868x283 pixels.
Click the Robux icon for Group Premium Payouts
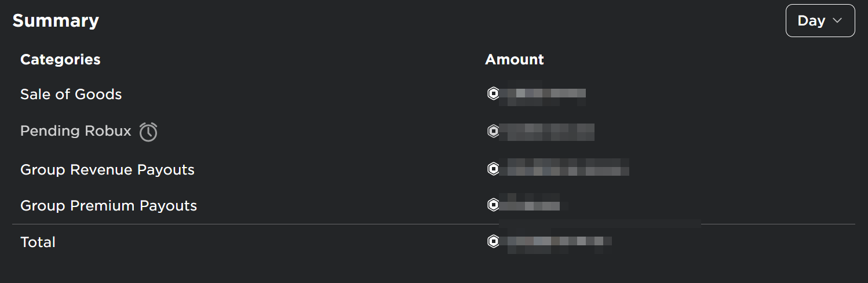pos(493,205)
